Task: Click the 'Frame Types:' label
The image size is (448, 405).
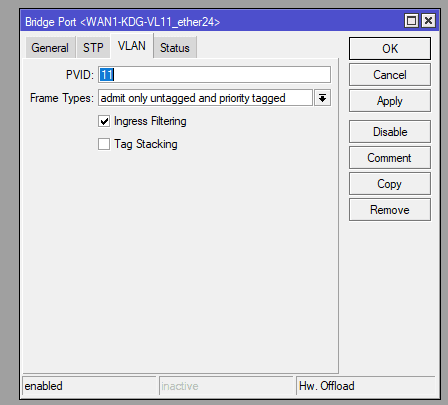Action: 62,98
